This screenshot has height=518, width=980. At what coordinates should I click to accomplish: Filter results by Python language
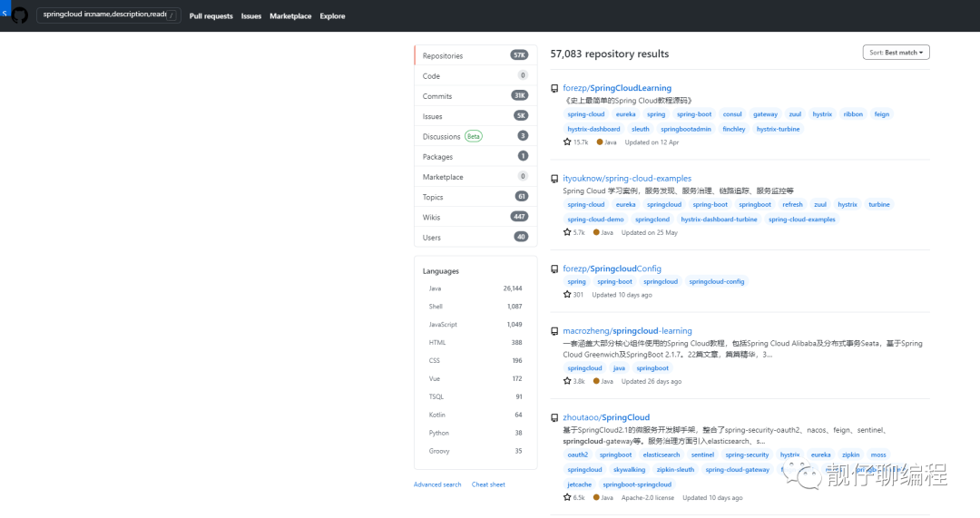(475, 433)
